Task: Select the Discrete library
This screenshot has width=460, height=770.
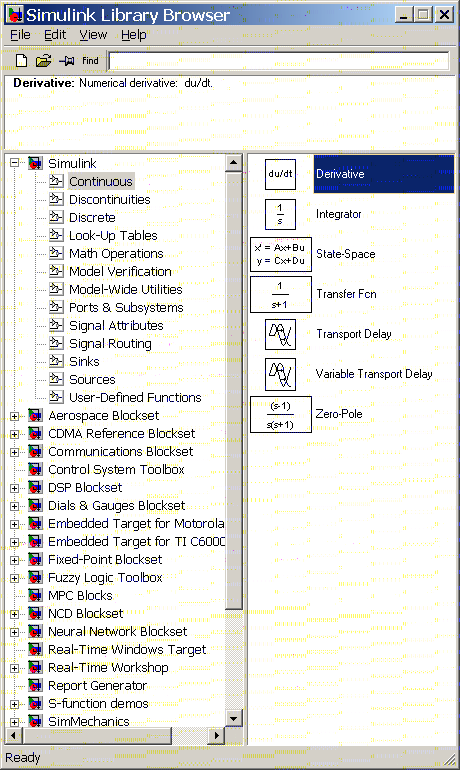Action: (x=92, y=218)
